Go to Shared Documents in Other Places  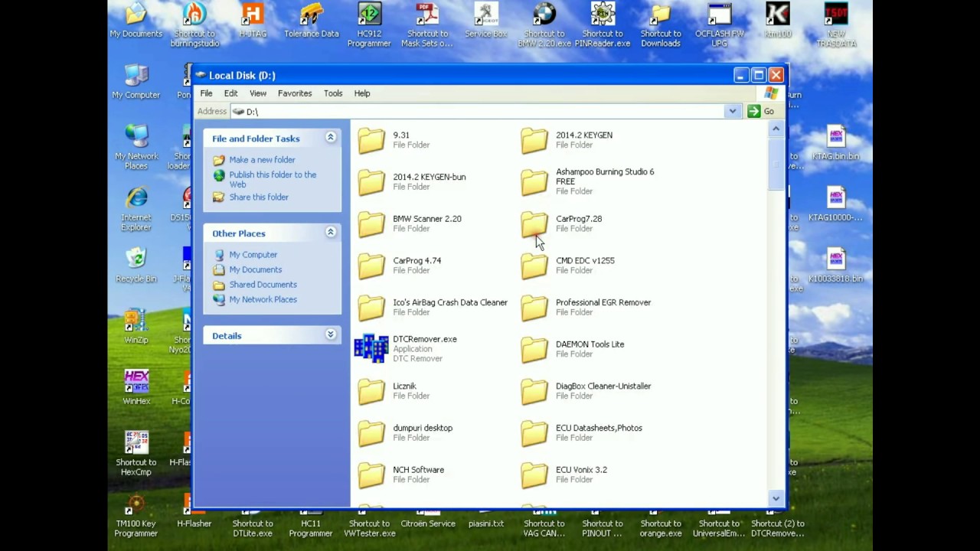(x=263, y=285)
